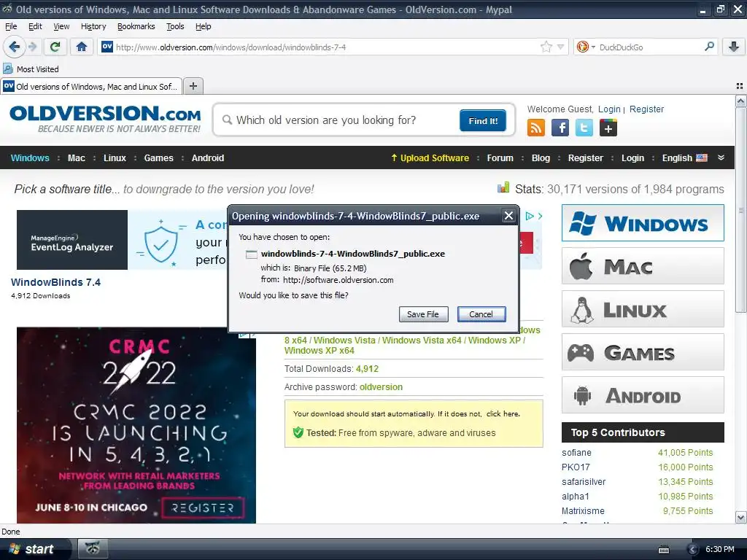Open the tab groups grid icon
The width and height of the screenshot is (747, 560).
pyautogui.click(x=740, y=86)
